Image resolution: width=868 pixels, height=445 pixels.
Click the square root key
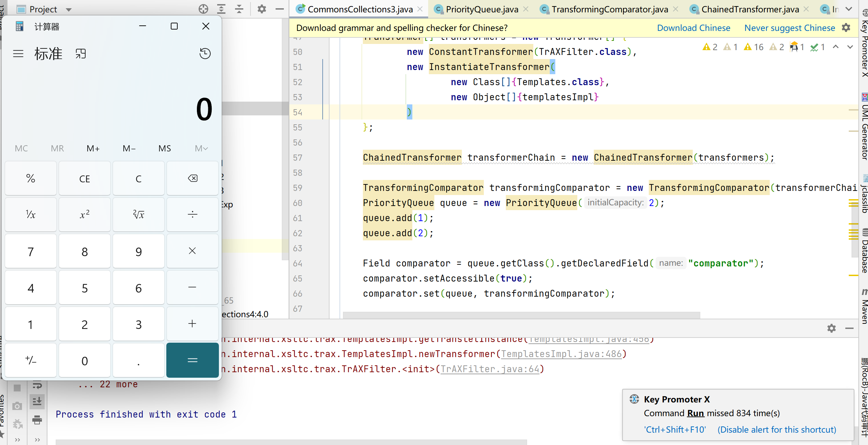(138, 215)
